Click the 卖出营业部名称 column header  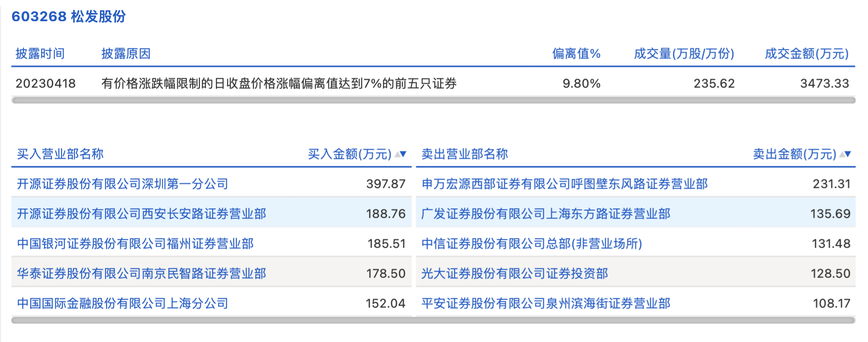pyautogui.click(x=464, y=154)
